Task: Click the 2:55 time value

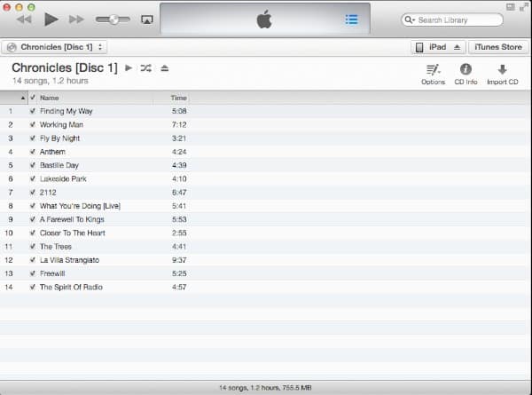Action: point(179,233)
